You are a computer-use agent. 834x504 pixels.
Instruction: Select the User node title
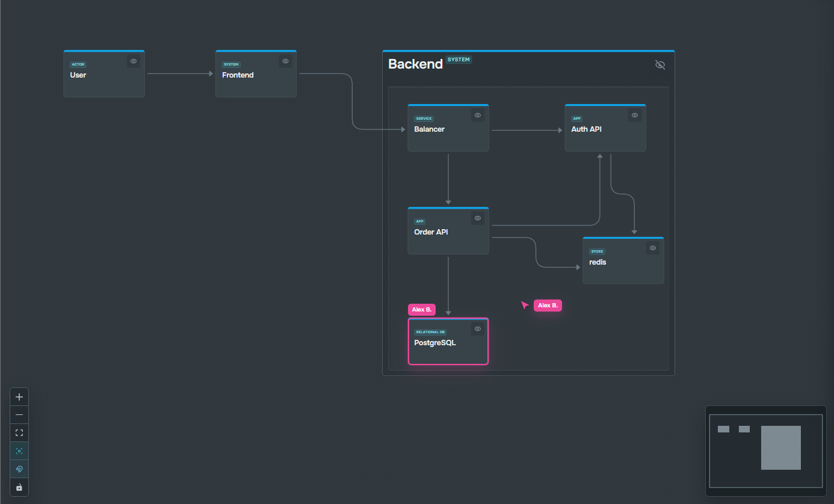point(78,75)
